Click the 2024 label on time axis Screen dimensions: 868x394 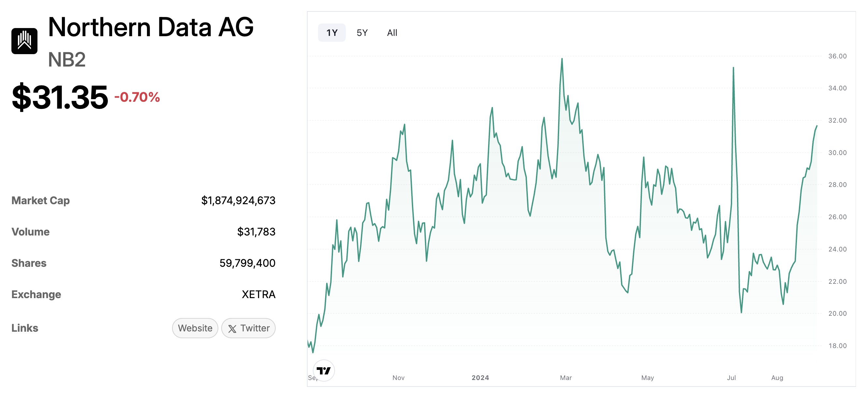click(480, 377)
